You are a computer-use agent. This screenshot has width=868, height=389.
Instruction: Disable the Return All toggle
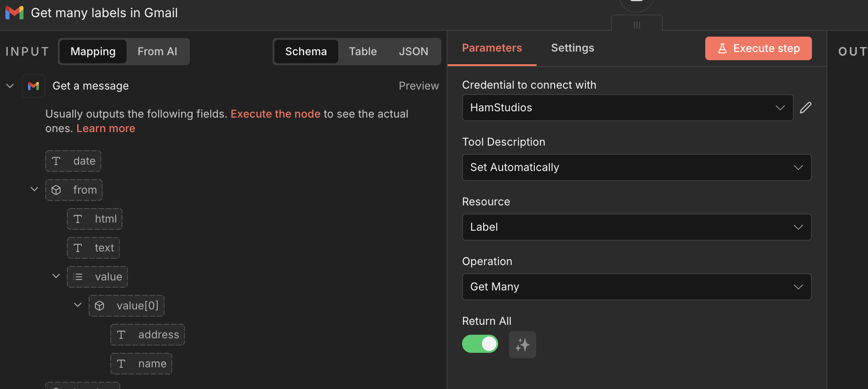[480, 344]
